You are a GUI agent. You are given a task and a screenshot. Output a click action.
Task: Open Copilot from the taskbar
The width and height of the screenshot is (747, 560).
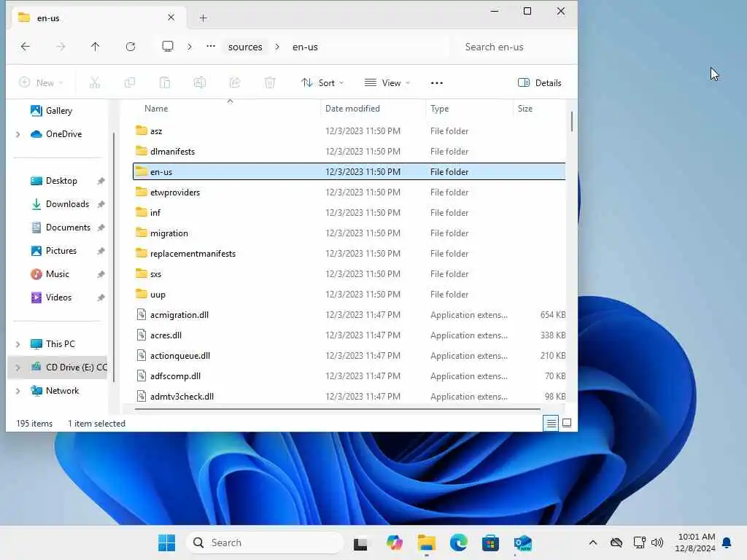(395, 542)
